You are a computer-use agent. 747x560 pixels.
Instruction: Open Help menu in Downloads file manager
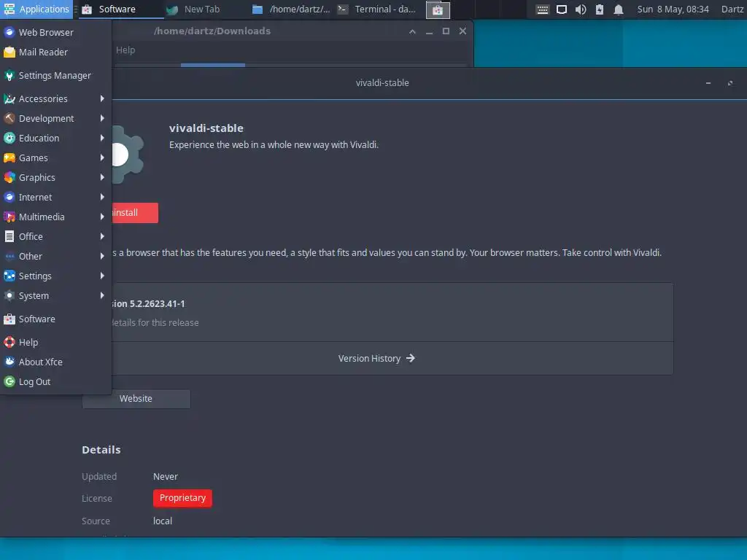click(125, 50)
